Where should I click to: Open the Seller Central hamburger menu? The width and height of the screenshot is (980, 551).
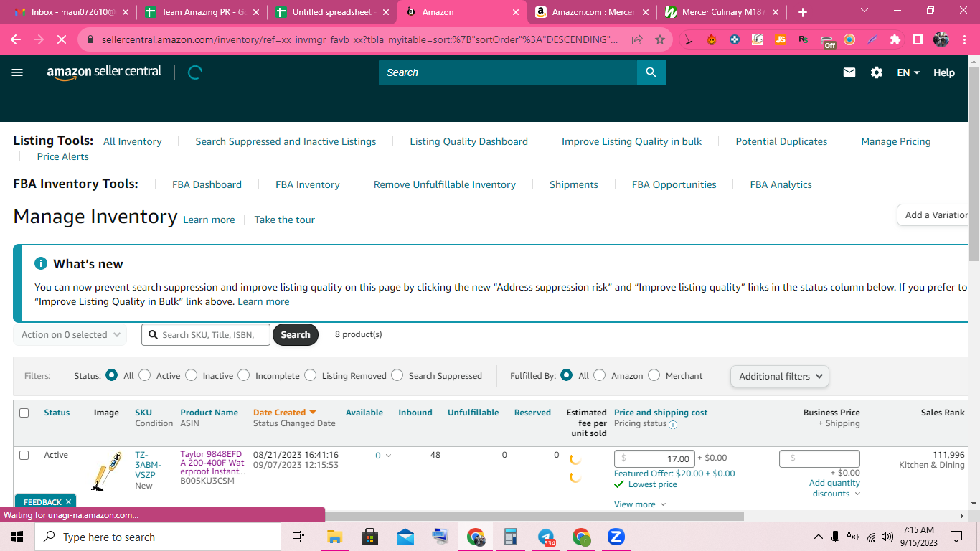coord(17,72)
